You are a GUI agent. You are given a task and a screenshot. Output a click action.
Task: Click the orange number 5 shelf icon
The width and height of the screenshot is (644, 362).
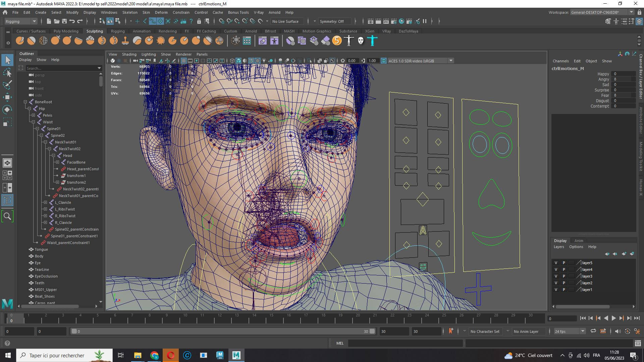pyautogui.click(x=337, y=41)
